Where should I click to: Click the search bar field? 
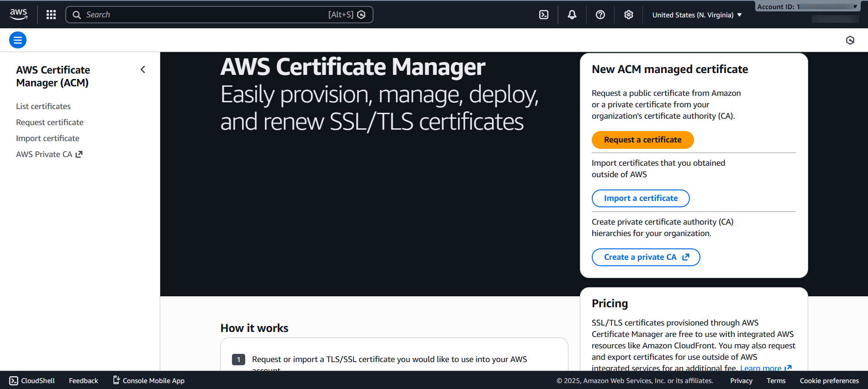(219, 15)
